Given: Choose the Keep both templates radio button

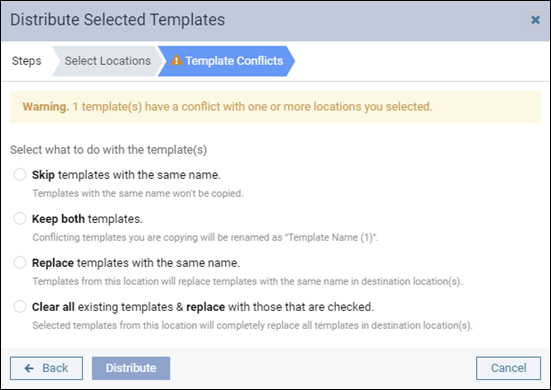Looking at the screenshot, I should 20,218.
